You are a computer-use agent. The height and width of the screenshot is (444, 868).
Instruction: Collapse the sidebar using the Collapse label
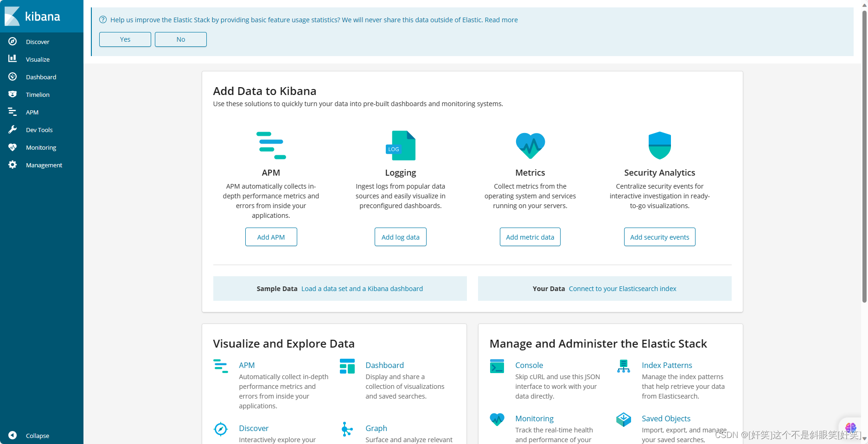click(x=38, y=436)
